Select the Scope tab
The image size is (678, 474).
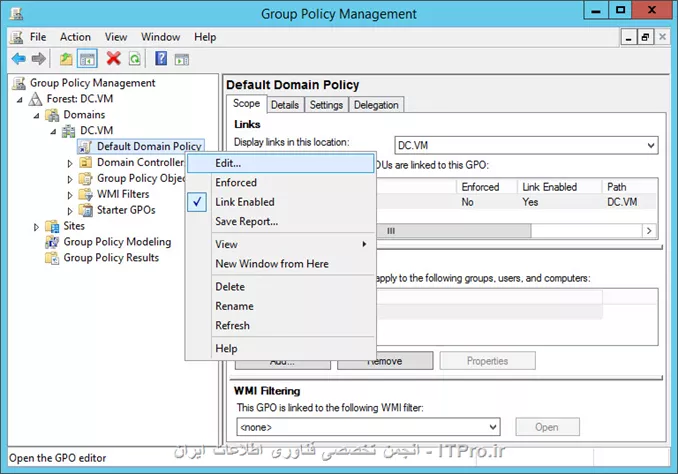246,104
